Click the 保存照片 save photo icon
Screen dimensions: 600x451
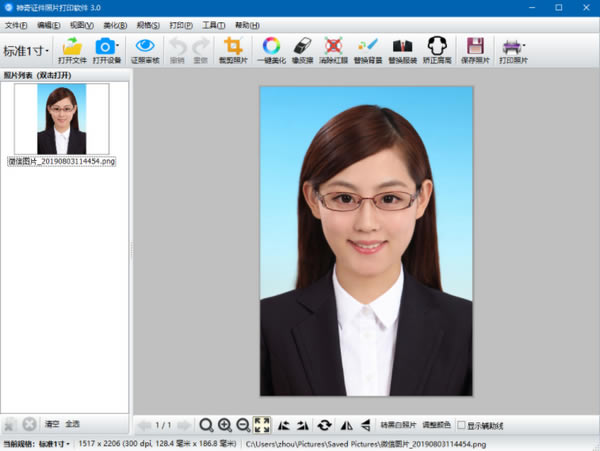476,46
